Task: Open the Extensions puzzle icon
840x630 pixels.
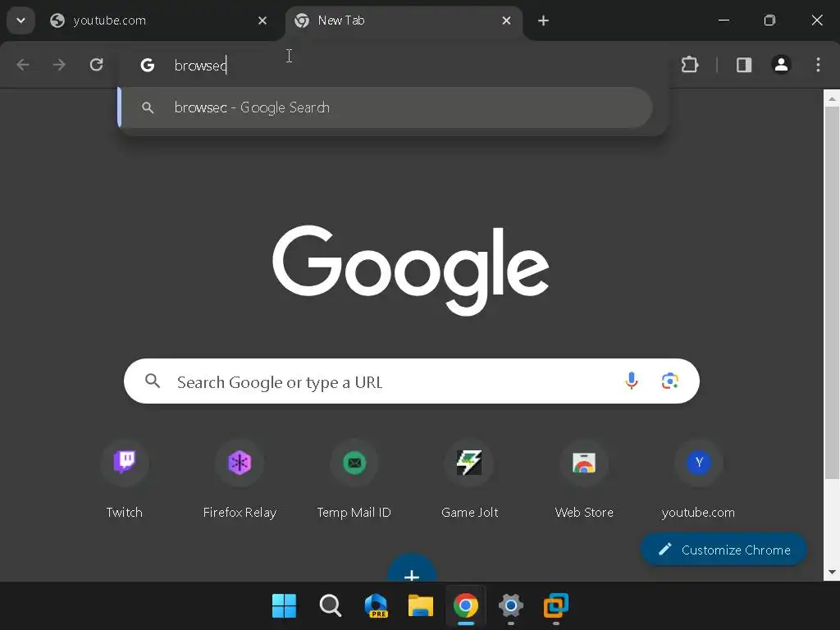Action: (x=689, y=65)
